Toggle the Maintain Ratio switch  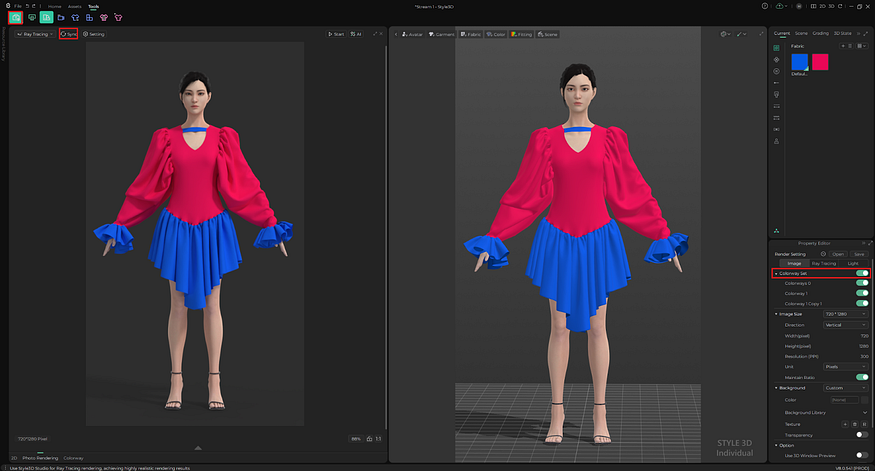point(862,377)
